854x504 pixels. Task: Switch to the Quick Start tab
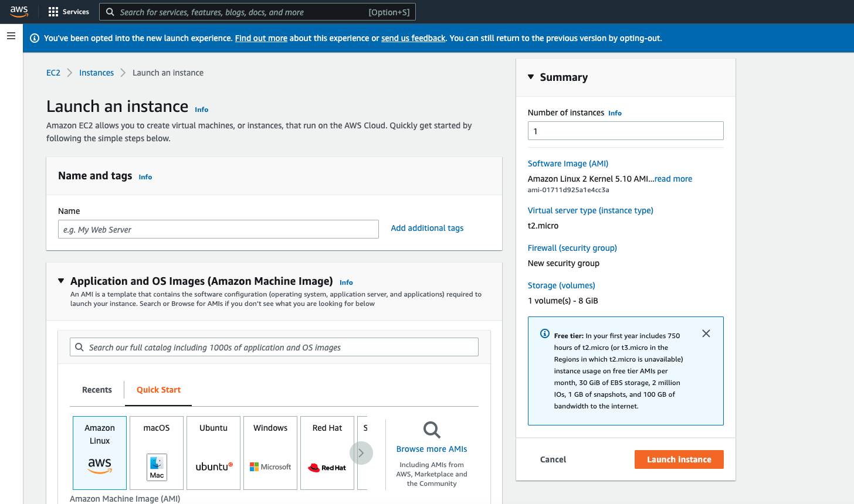pyautogui.click(x=158, y=390)
